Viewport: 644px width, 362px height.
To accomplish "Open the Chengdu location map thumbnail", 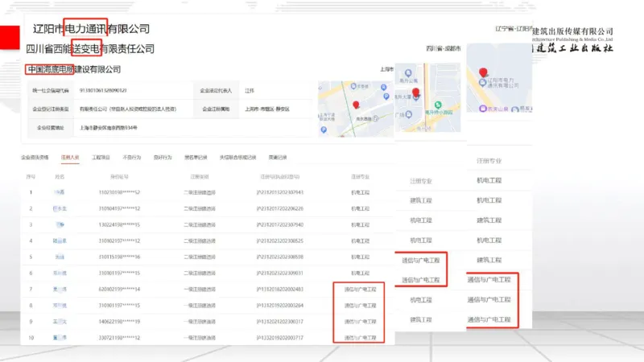I will point(427,97).
